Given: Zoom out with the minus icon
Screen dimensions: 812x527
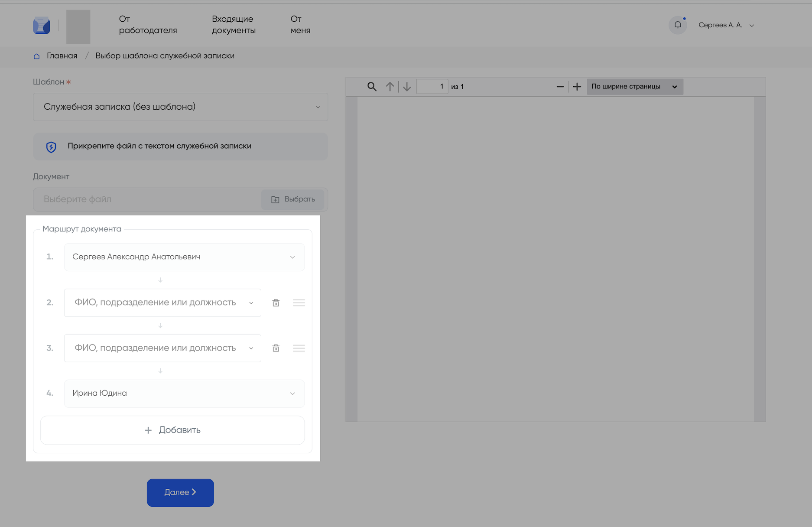Looking at the screenshot, I should 560,87.
